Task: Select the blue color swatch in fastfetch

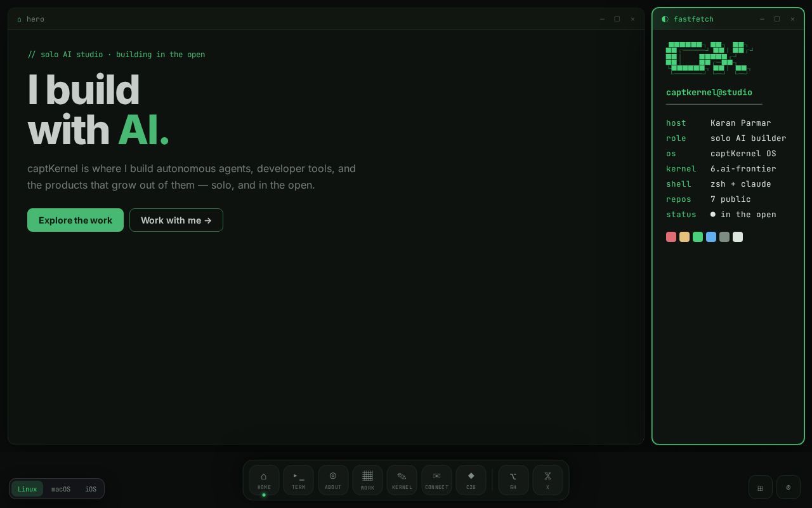Action: point(711,237)
